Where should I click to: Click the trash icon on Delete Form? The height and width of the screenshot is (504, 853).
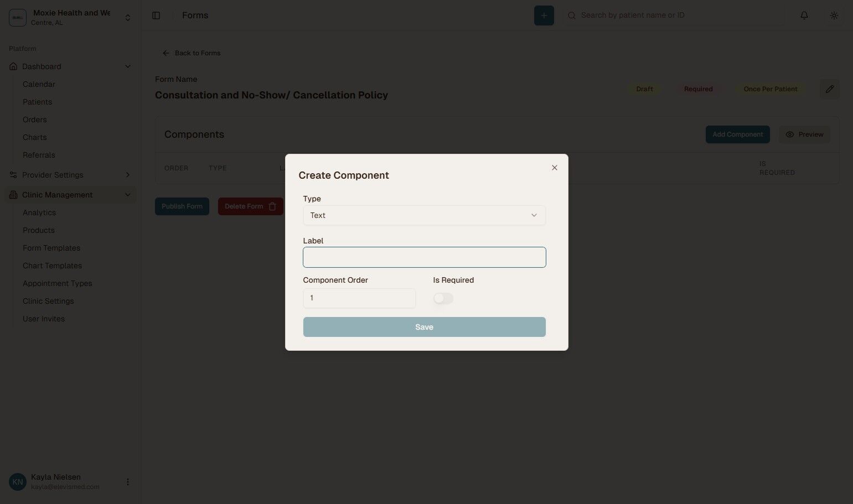click(x=272, y=206)
